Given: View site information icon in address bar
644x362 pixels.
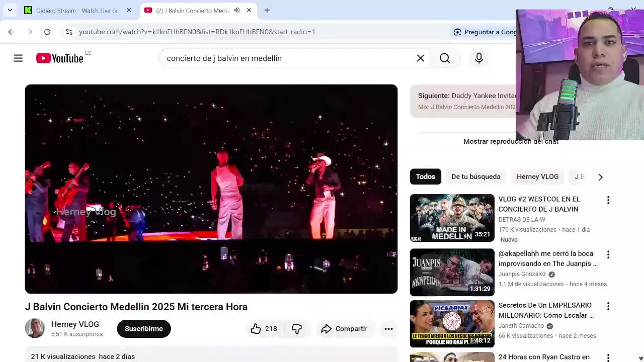Looking at the screenshot, I should (69, 32).
